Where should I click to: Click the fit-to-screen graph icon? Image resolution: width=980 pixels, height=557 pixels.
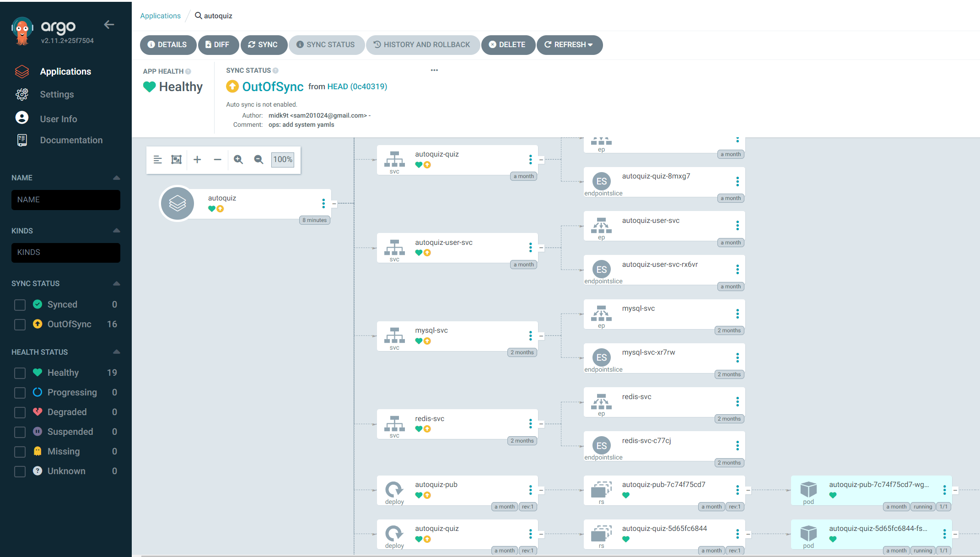point(176,159)
